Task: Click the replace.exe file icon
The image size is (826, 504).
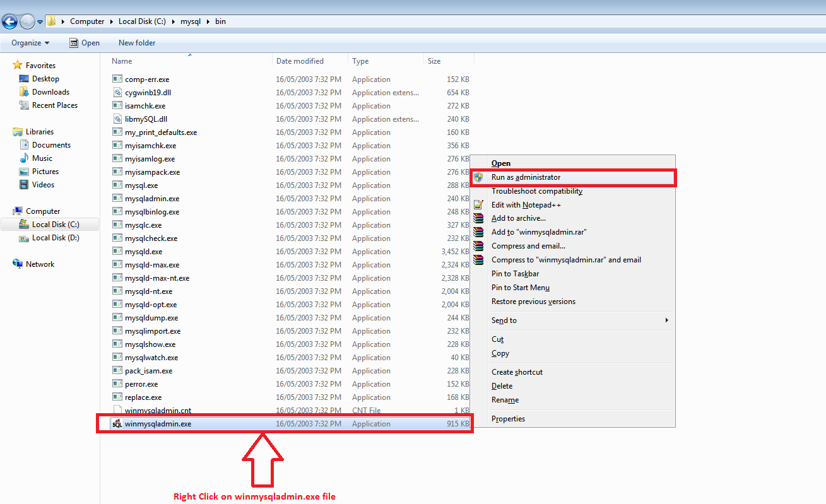Action: pos(117,397)
